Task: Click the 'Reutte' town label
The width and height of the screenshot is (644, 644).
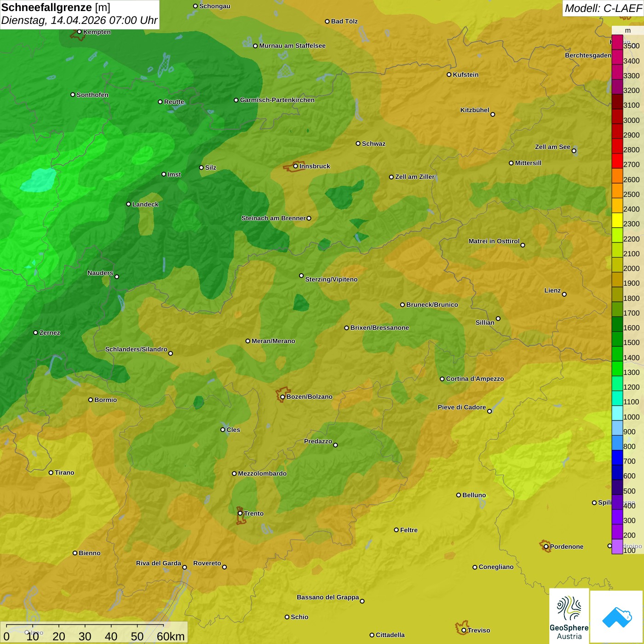Action: (x=174, y=102)
